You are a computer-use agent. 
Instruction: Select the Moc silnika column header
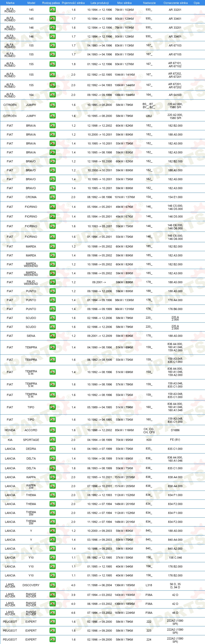point(125,3)
